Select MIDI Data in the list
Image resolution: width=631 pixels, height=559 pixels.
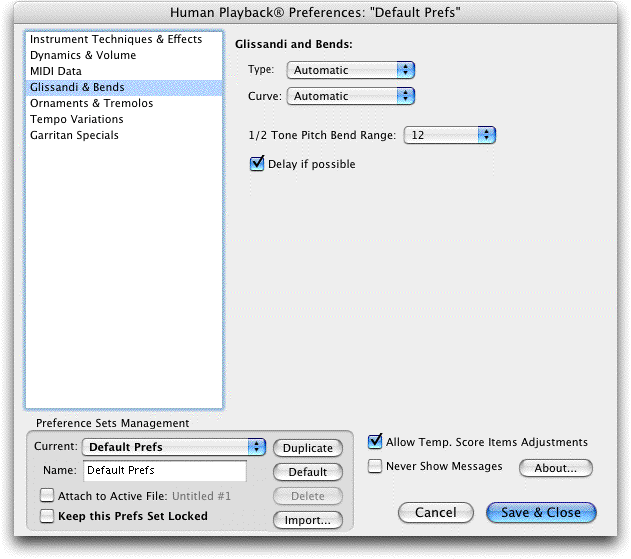tap(124, 71)
